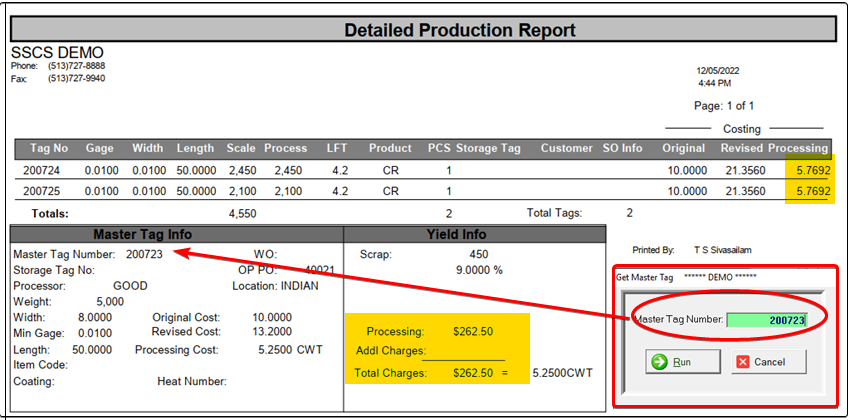Click the SO Info column header
The height and width of the screenshot is (420, 850).
tap(622, 148)
